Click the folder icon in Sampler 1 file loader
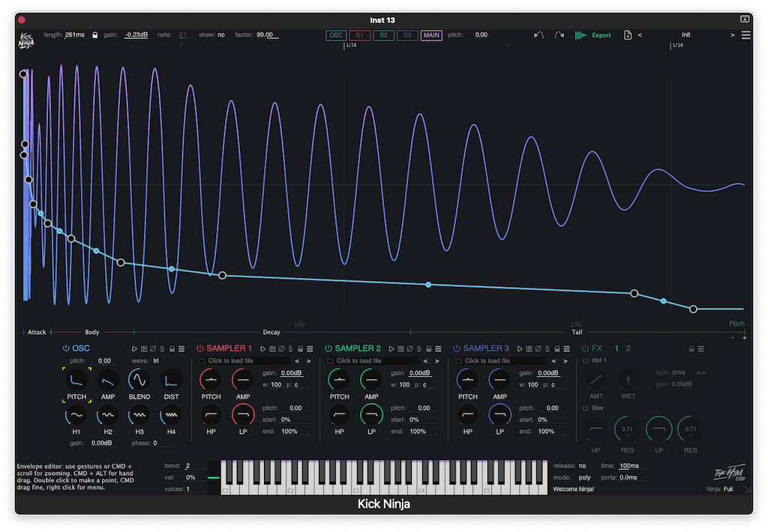The height and width of the screenshot is (532, 768). point(202,361)
